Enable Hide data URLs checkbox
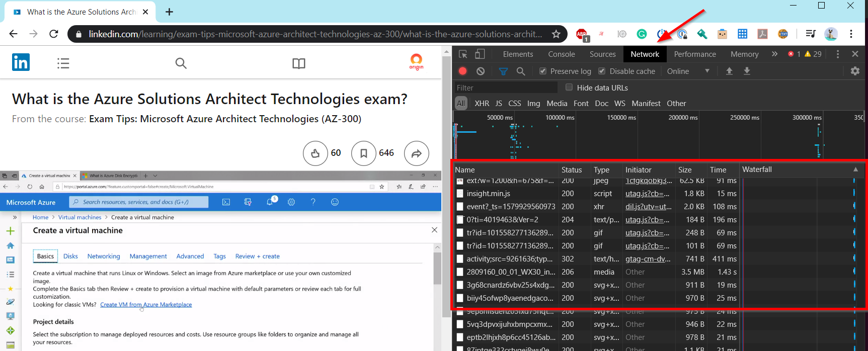 (x=569, y=87)
